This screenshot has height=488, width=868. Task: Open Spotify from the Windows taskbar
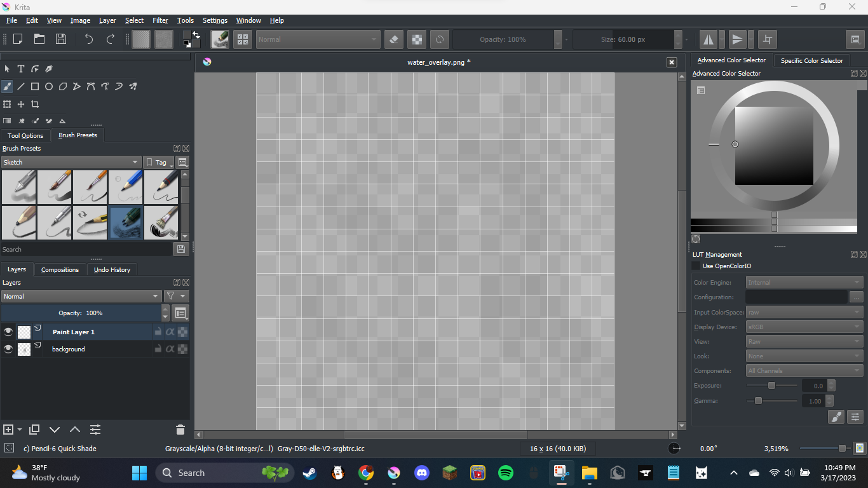tap(506, 473)
